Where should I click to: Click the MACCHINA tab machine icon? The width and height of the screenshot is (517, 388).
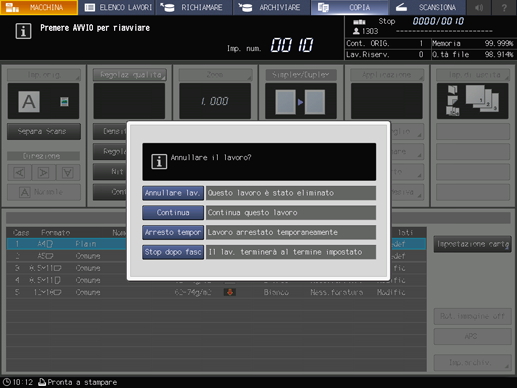(12, 7)
